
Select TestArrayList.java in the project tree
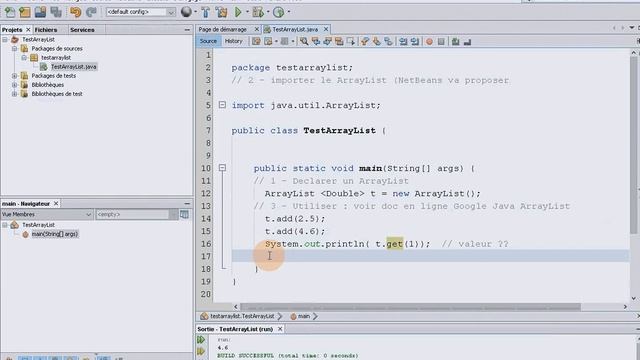point(73,67)
